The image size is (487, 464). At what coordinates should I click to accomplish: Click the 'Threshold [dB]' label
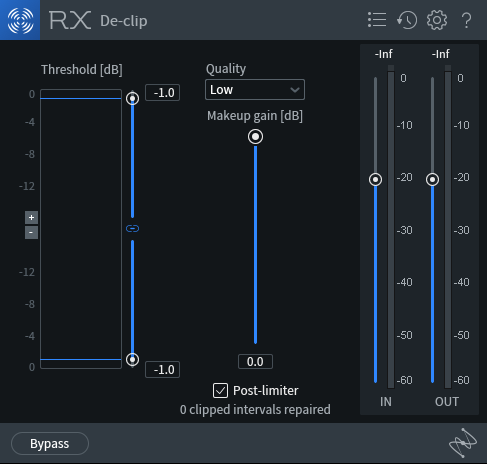tap(82, 70)
